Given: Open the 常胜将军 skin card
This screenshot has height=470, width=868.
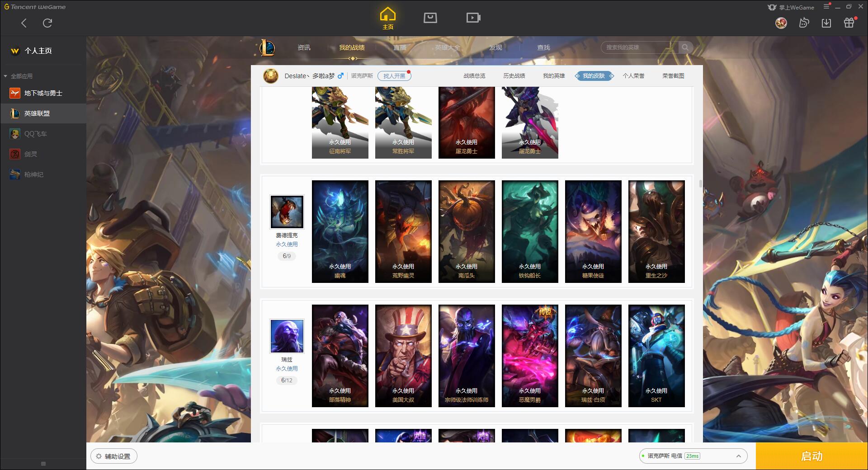Looking at the screenshot, I should tap(403, 122).
